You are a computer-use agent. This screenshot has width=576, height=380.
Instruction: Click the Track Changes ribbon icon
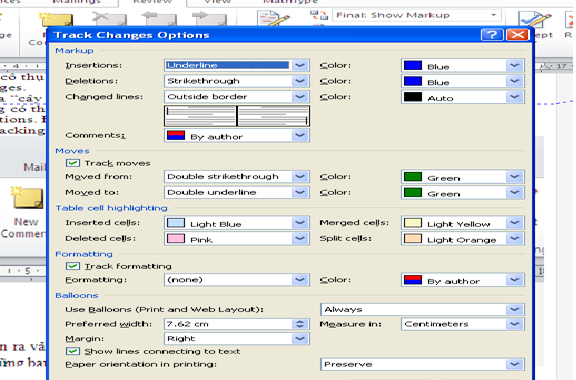273,18
